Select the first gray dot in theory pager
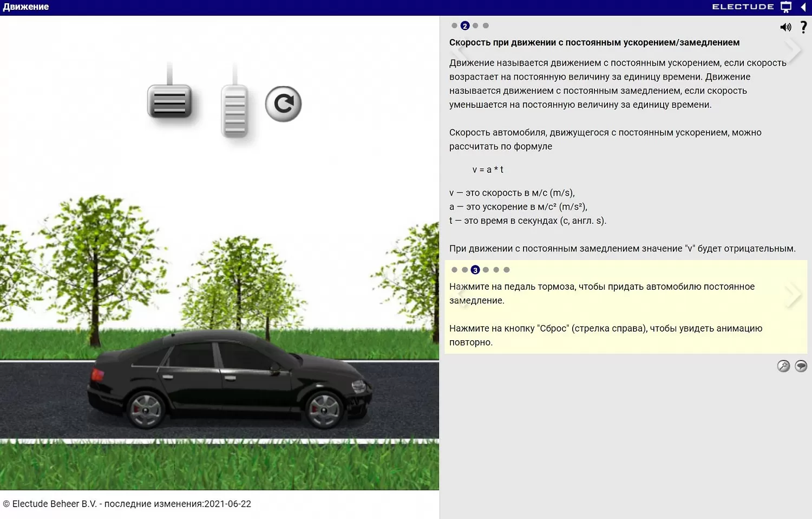This screenshot has width=812, height=519. tap(454, 25)
